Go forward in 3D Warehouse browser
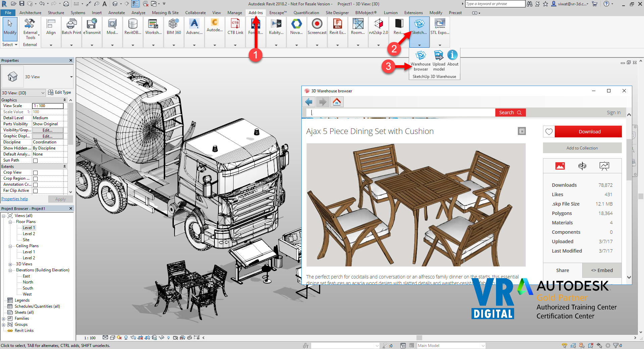The height and width of the screenshot is (349, 644). click(323, 101)
